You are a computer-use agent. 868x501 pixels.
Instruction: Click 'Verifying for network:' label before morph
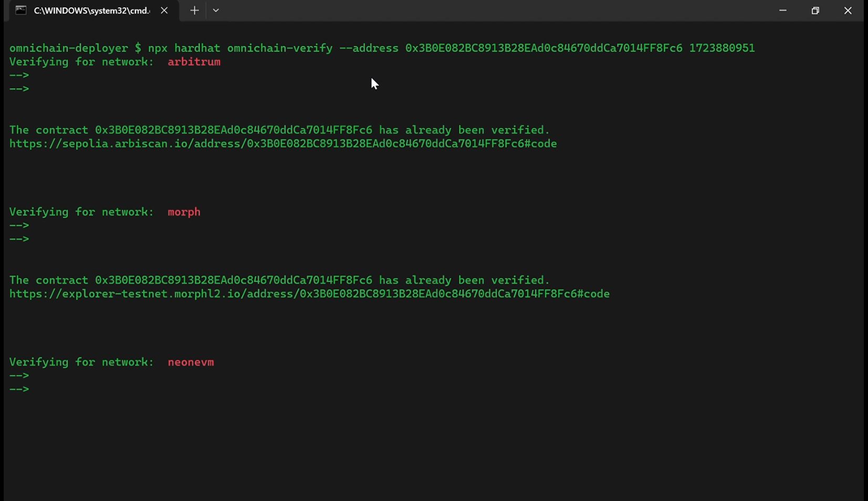click(x=81, y=212)
